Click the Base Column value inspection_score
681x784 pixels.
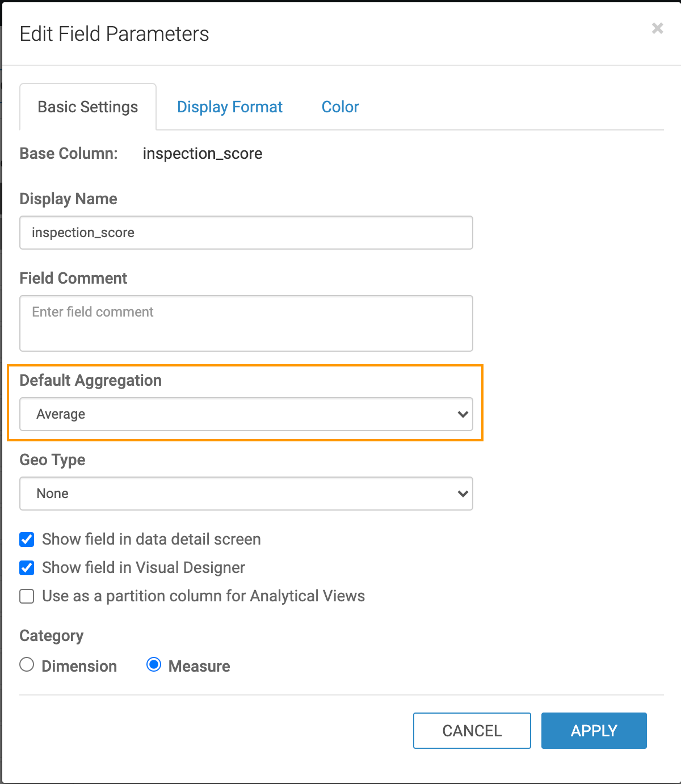pyautogui.click(x=203, y=154)
